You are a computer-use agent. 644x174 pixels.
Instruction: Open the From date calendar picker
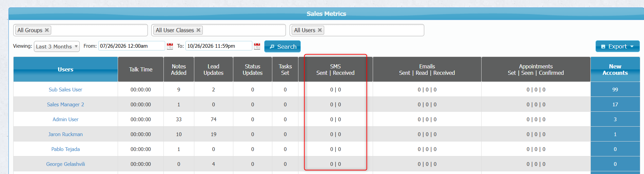pos(170,46)
